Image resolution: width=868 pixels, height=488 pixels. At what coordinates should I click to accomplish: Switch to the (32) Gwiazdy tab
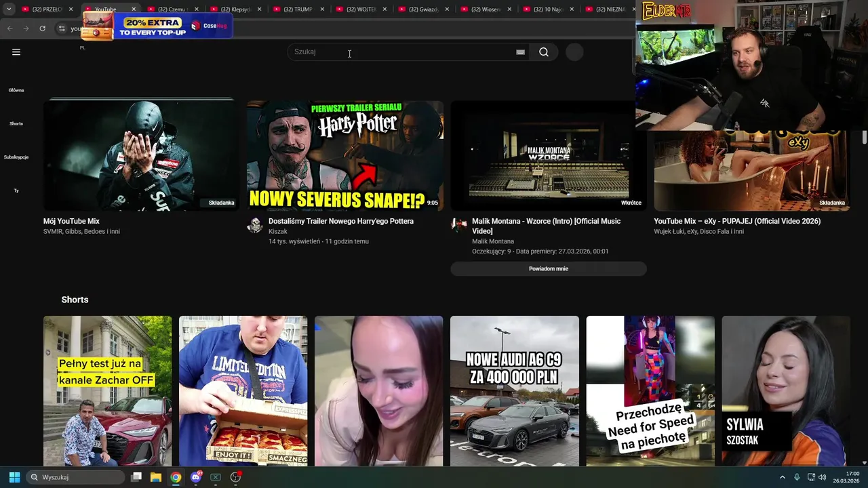422,9
